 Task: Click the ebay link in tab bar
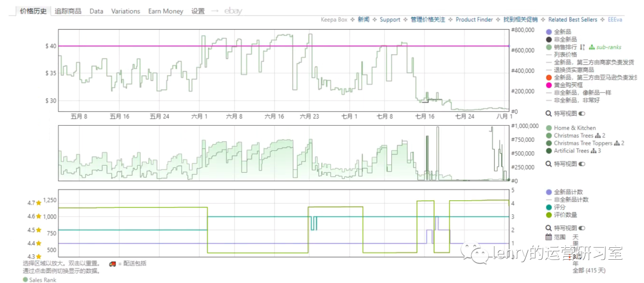click(233, 11)
